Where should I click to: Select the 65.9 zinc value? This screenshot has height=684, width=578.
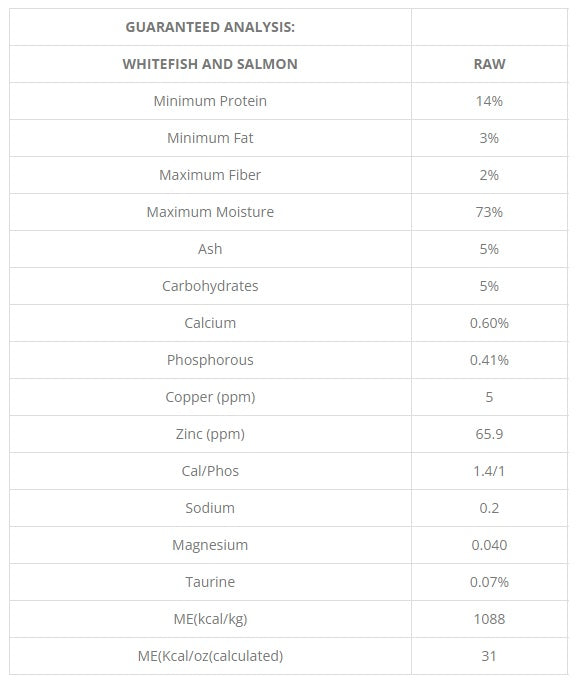click(x=489, y=434)
